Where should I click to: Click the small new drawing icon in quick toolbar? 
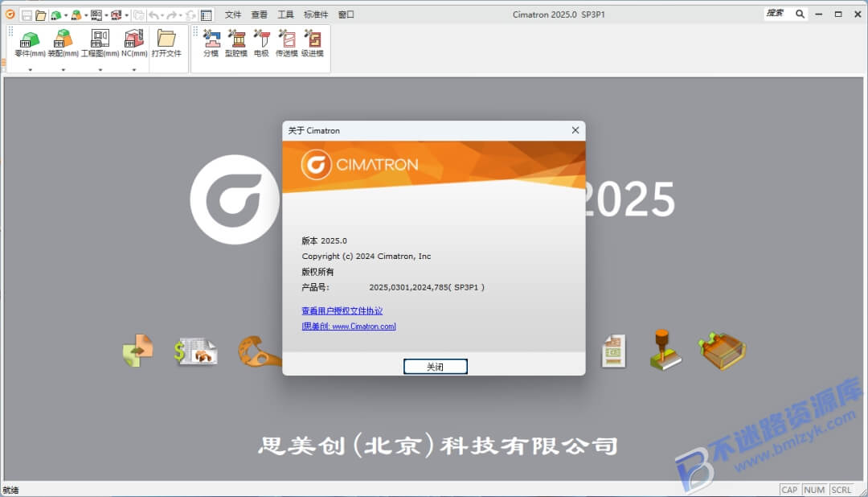pos(96,15)
